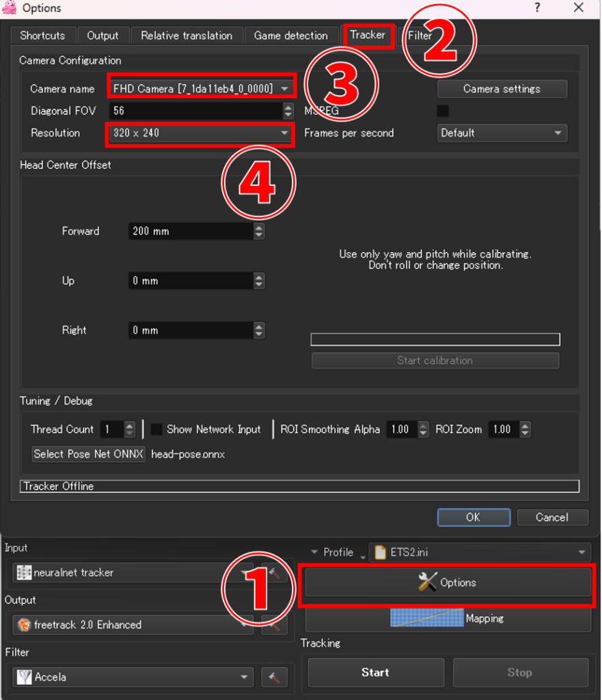This screenshot has height=700, width=602.
Task: Click the Mapping curve graph icon
Action: 428,618
